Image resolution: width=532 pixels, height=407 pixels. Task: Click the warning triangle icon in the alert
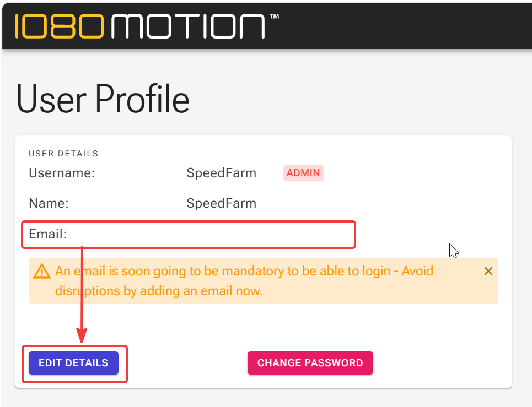click(42, 271)
